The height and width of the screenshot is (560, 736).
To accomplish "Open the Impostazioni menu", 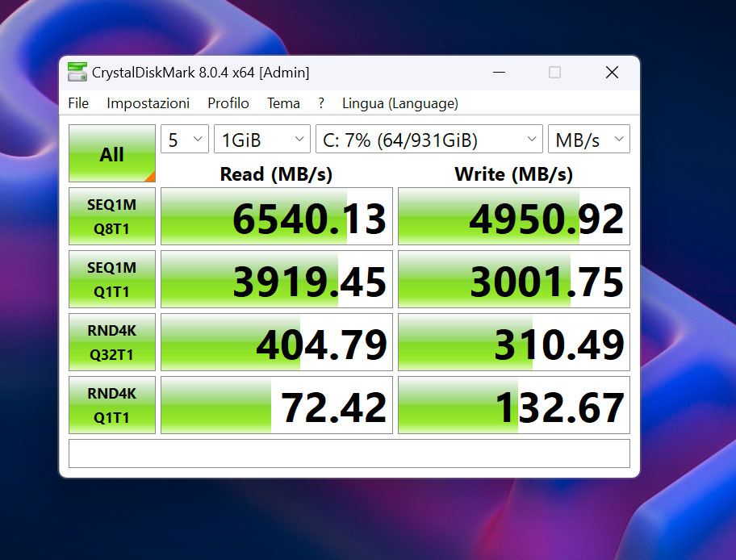I will point(148,103).
